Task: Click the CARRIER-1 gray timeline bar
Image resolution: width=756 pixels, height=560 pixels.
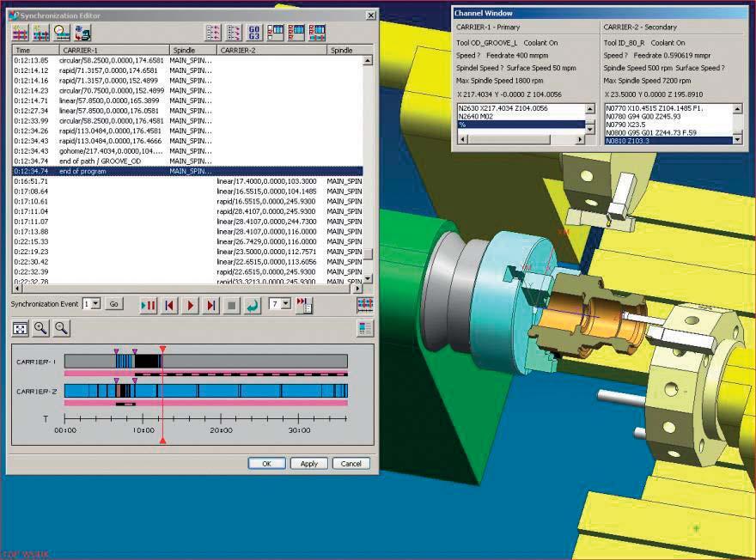Action: click(x=206, y=362)
